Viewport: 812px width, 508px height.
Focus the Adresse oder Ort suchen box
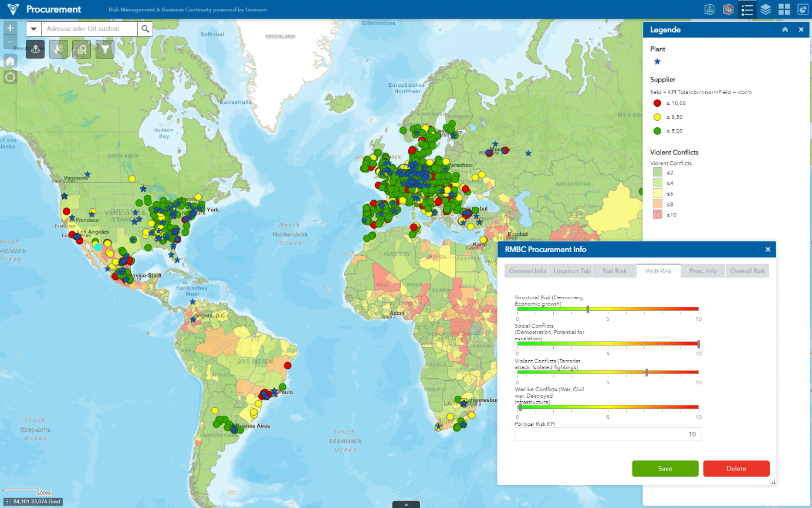pos(89,29)
